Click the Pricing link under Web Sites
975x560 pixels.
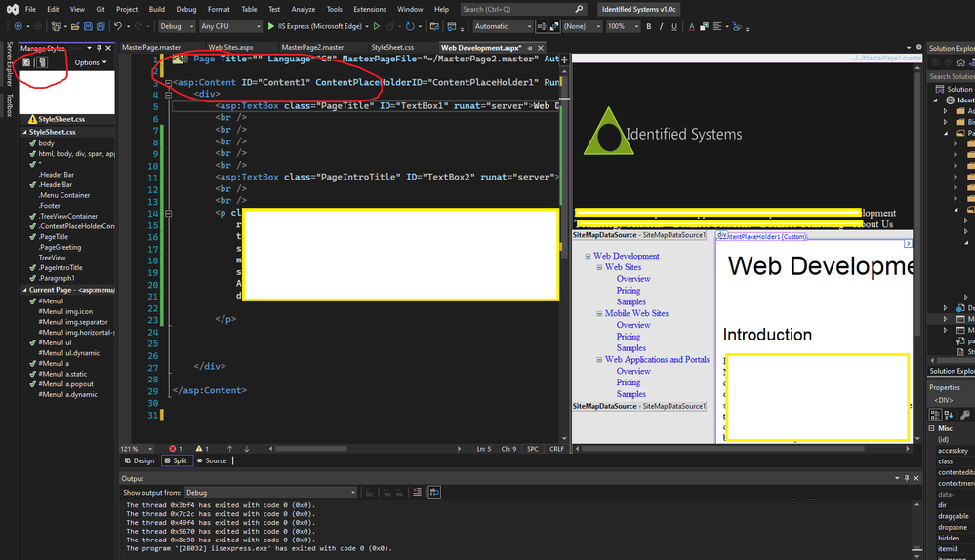(628, 291)
